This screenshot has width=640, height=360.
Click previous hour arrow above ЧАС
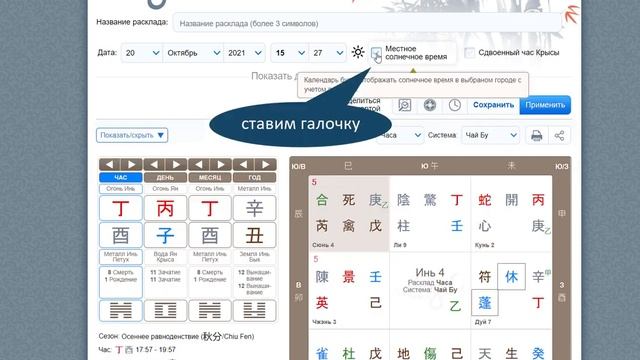point(110,164)
